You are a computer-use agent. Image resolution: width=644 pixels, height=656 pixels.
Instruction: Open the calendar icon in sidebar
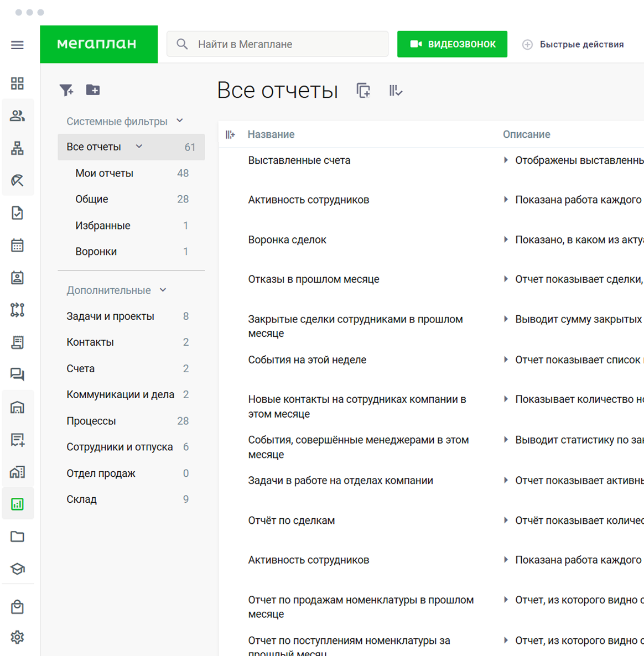[17, 245]
